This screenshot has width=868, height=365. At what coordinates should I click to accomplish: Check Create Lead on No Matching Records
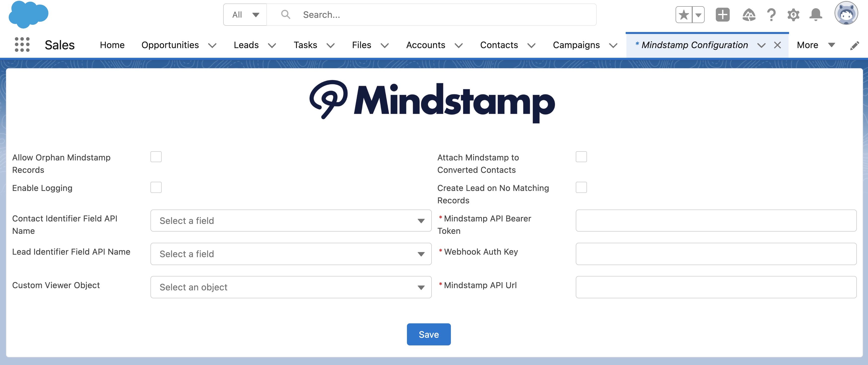pos(581,187)
